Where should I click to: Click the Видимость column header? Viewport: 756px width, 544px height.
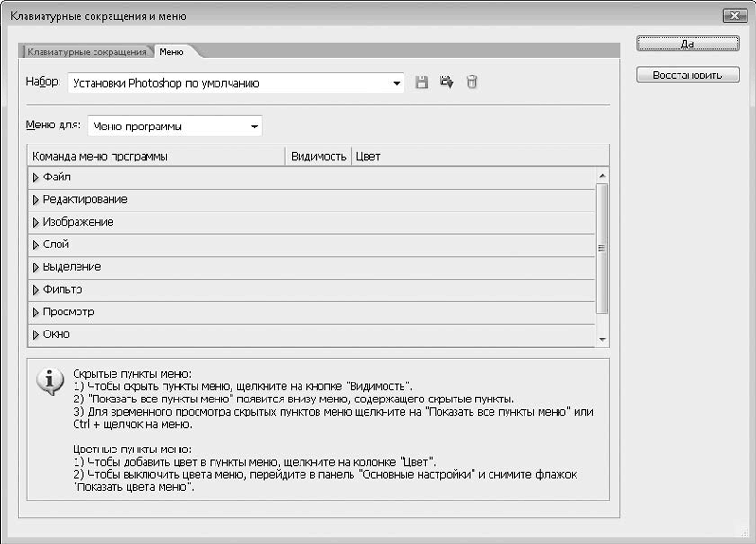[x=318, y=156]
